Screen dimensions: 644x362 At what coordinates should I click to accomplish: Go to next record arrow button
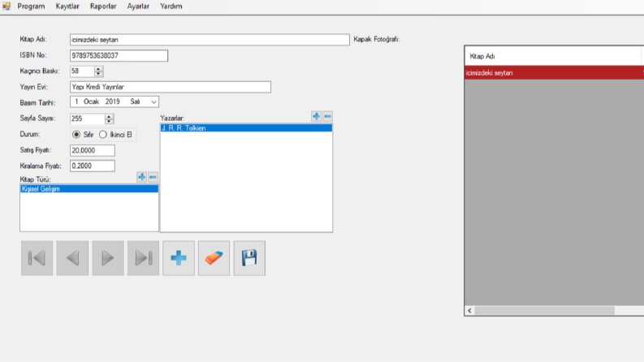(x=108, y=258)
